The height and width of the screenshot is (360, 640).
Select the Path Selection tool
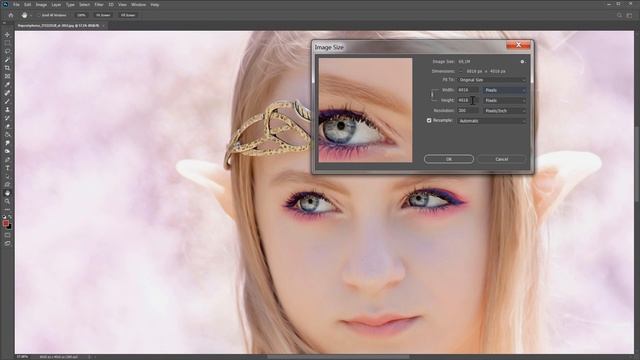click(7, 176)
